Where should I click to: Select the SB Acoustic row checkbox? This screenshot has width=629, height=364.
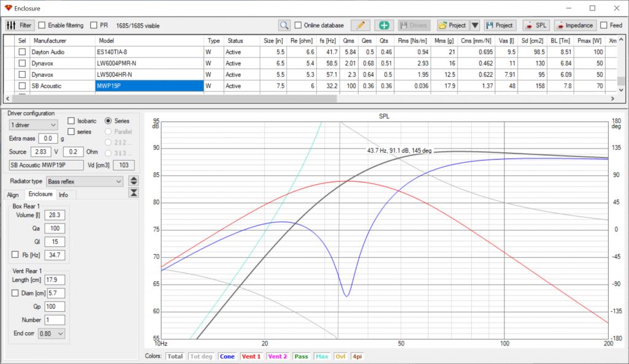23,86
